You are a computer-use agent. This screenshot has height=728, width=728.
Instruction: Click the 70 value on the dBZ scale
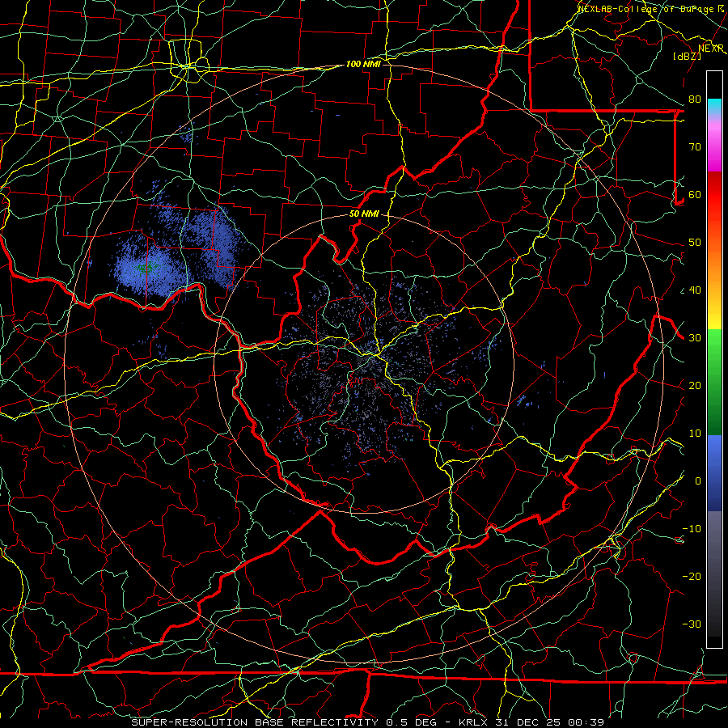tap(695, 147)
